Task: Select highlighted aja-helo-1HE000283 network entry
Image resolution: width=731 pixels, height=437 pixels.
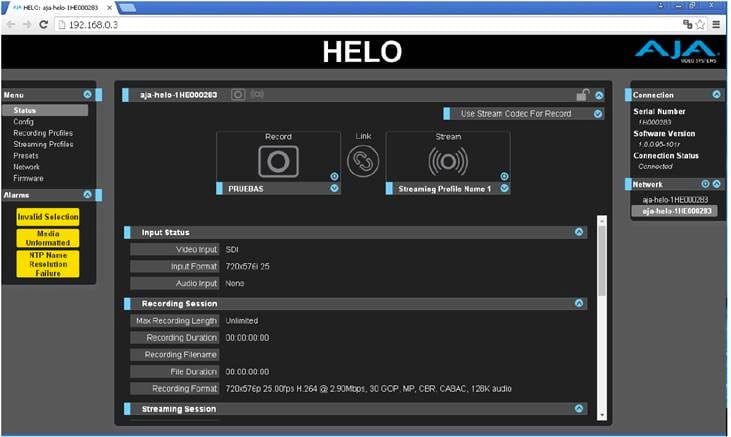Action: point(675,211)
